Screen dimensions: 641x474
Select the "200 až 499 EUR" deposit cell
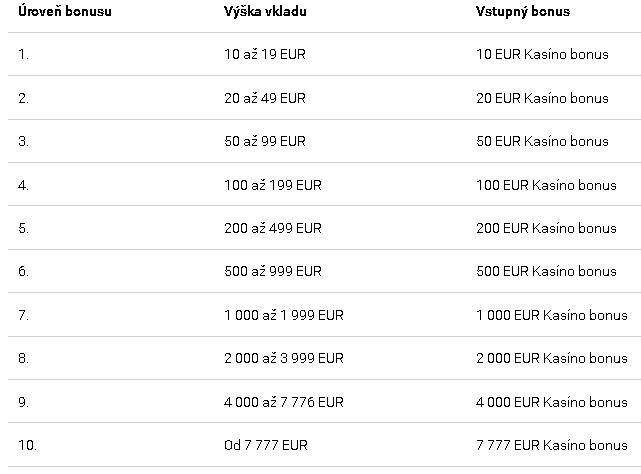tap(273, 228)
